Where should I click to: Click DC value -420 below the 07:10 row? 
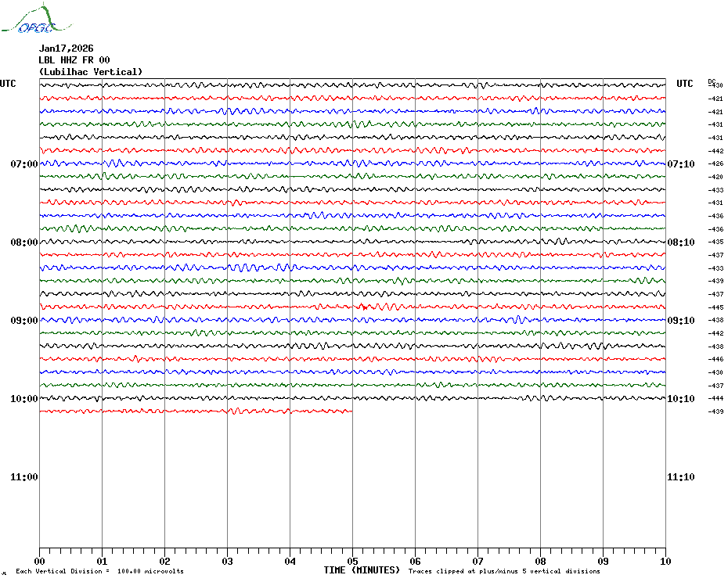tap(715, 177)
